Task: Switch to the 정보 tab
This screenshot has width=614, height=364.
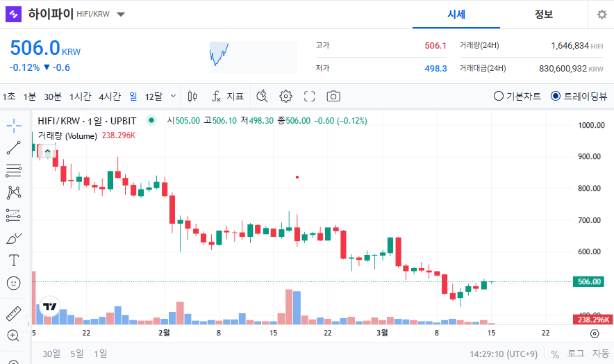Action: point(544,15)
